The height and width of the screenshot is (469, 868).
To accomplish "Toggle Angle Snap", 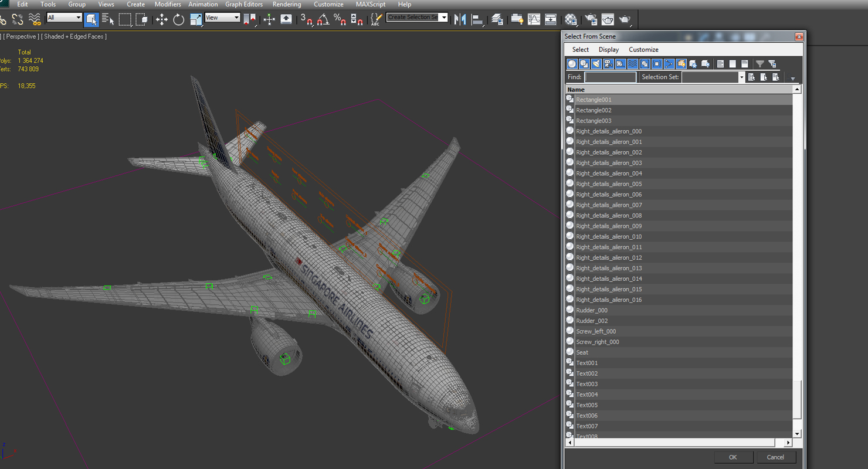I will pos(323,19).
